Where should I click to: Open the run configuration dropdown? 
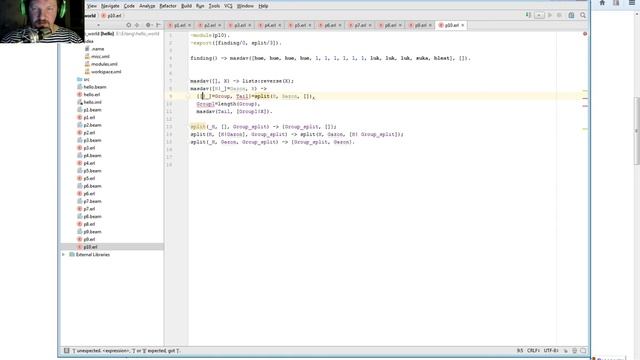tap(539, 15)
